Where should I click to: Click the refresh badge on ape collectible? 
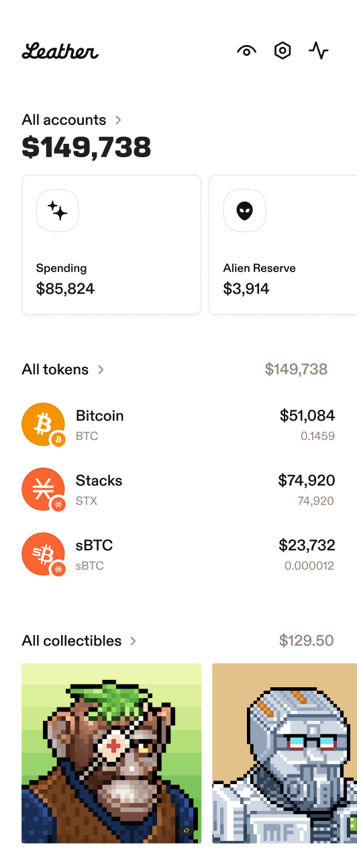187,830
